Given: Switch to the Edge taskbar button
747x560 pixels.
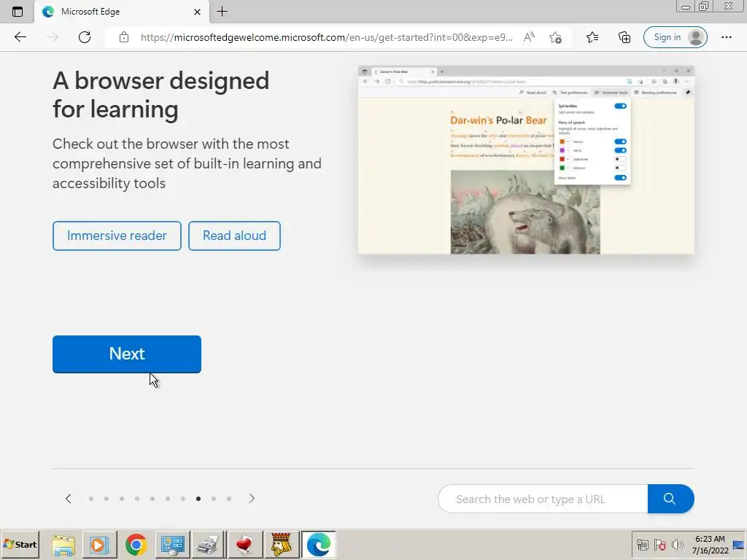Looking at the screenshot, I should [319, 544].
